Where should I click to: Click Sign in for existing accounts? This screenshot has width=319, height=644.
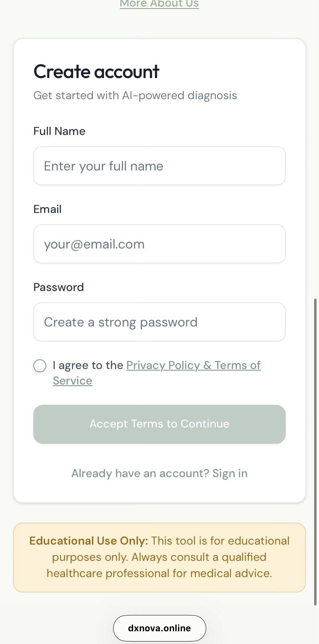coord(230,473)
